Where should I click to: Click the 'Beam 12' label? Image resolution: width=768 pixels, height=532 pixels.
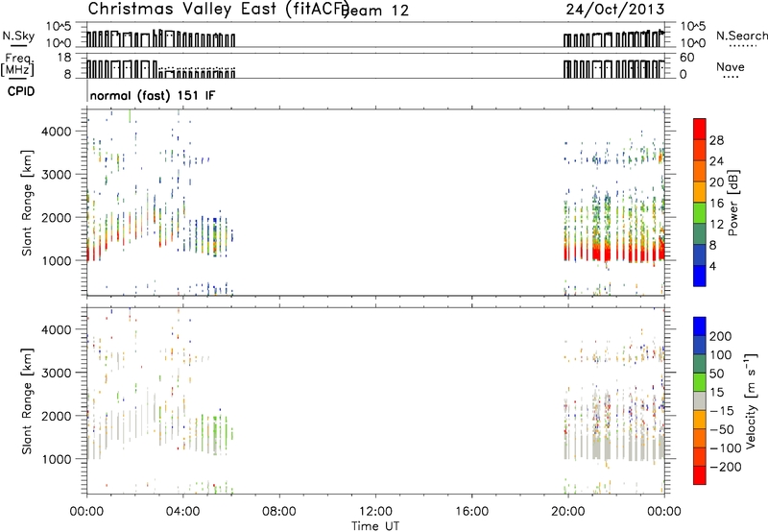376,11
